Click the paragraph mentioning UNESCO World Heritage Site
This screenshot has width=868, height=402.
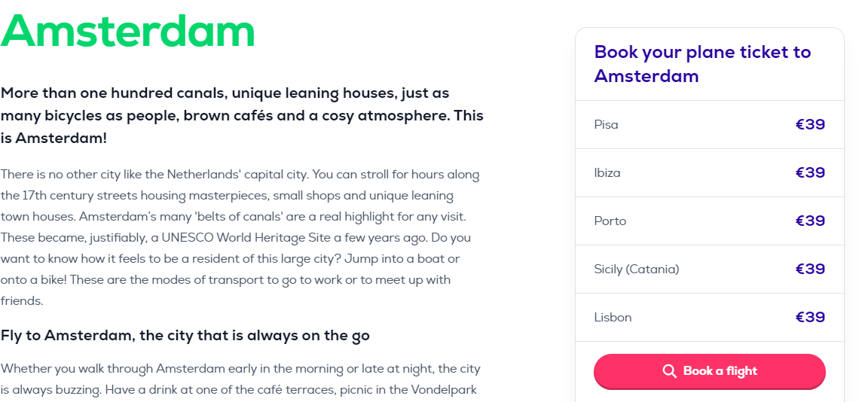click(240, 238)
